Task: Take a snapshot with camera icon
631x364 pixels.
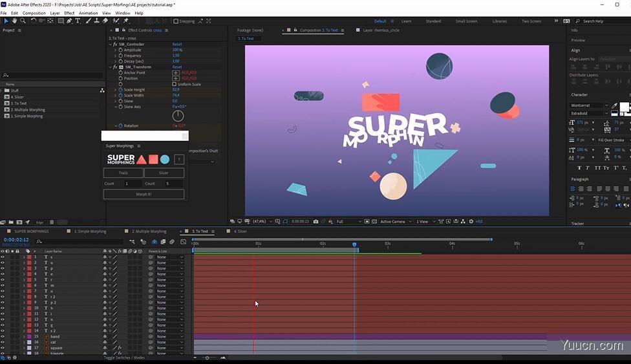Action: [x=316, y=222]
